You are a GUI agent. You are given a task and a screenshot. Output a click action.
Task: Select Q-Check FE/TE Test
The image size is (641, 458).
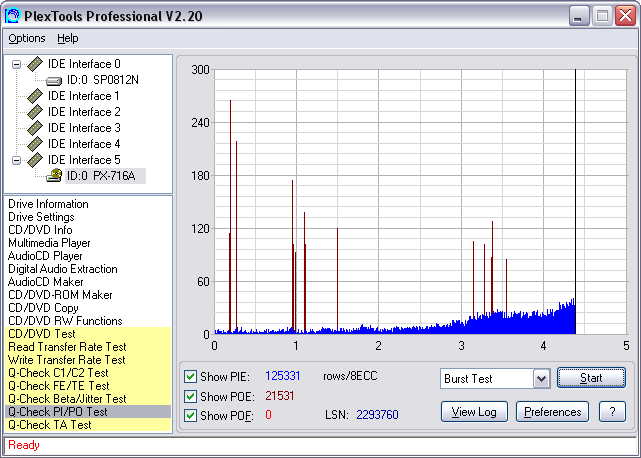click(88, 386)
